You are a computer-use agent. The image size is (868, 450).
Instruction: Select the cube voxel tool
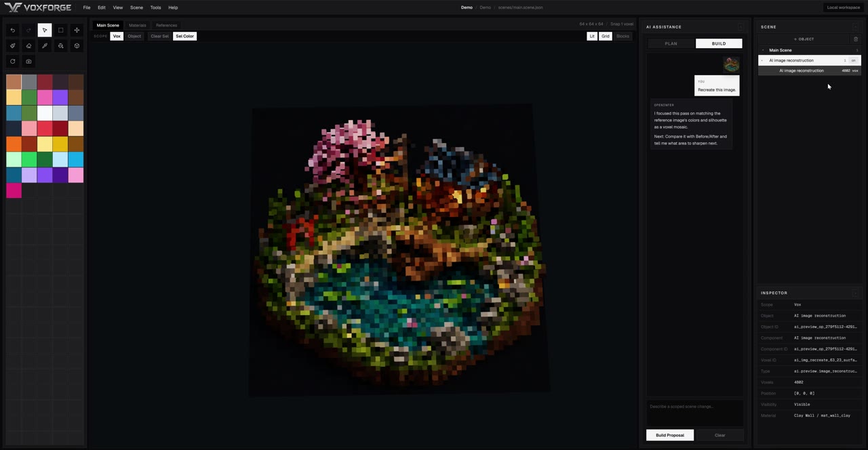point(77,46)
